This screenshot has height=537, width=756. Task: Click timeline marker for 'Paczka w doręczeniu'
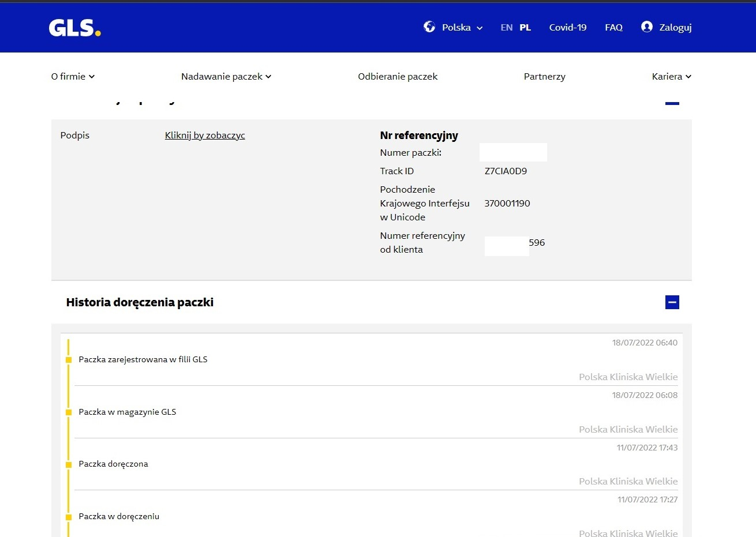point(69,517)
